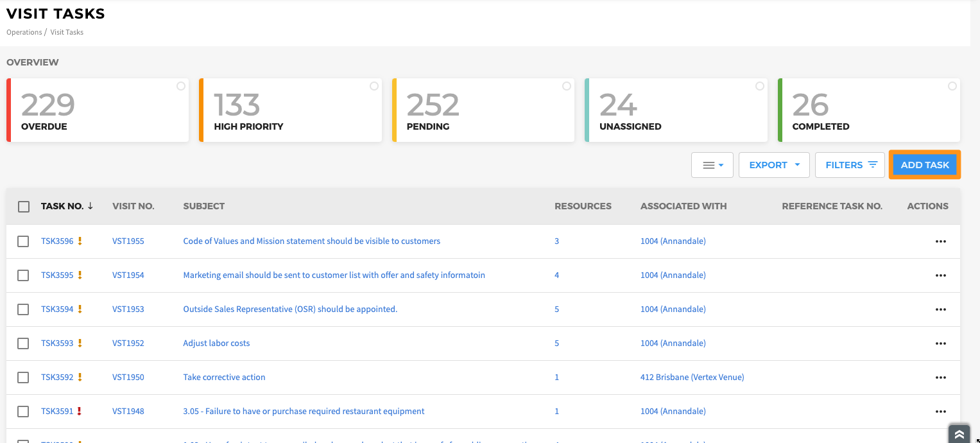Viewport: 980px width, 443px height.
Task: Click red priority icon beside TSK3591
Action: [80, 412]
